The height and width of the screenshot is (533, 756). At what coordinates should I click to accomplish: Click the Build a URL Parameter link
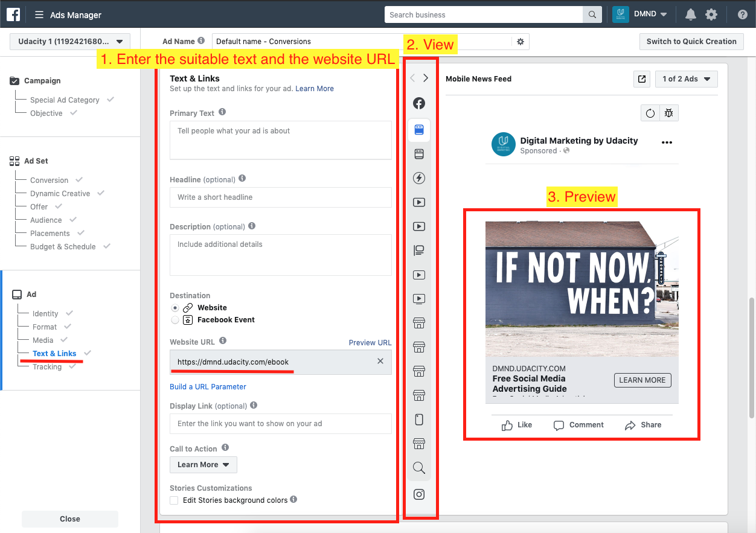[x=208, y=387]
